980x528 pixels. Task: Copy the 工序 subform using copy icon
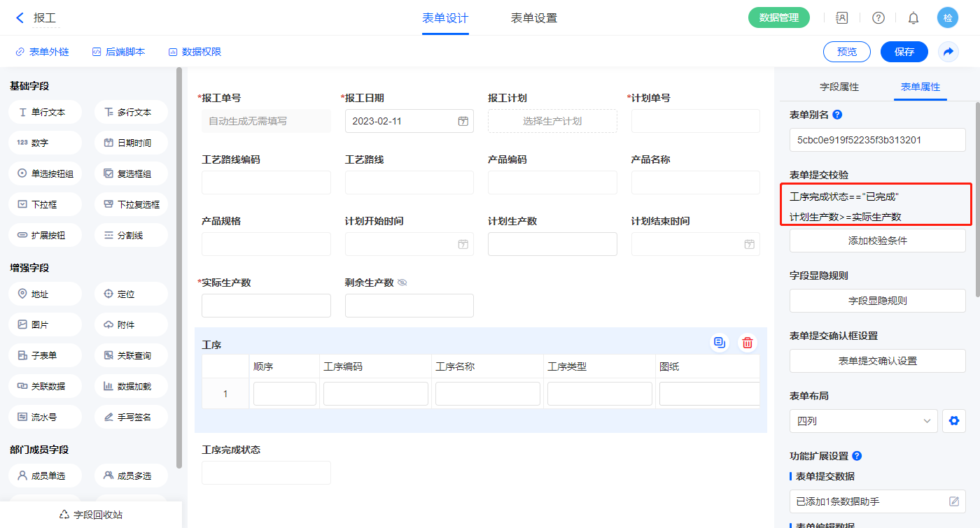719,343
